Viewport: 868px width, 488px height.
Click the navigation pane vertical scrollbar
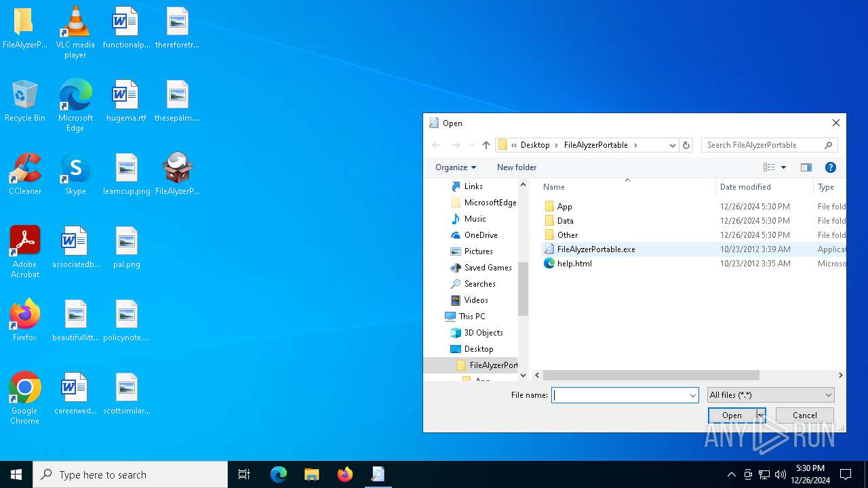click(523, 288)
